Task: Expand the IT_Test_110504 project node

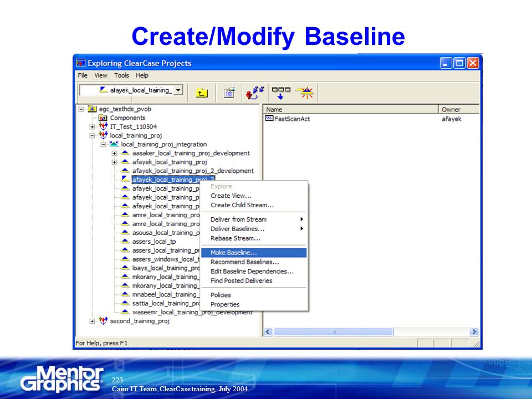Action: 92,127
